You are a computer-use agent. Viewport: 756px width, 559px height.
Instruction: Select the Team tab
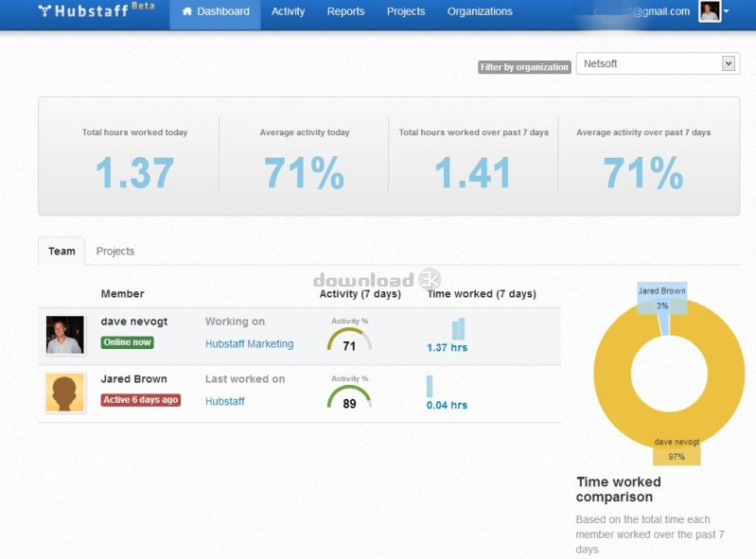[62, 252]
